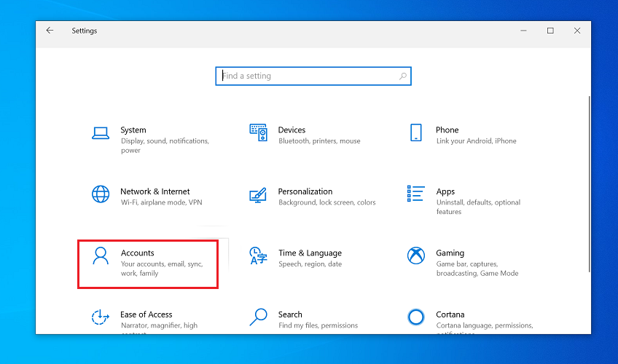
Task: Open the Search category title
Action: [x=290, y=314]
